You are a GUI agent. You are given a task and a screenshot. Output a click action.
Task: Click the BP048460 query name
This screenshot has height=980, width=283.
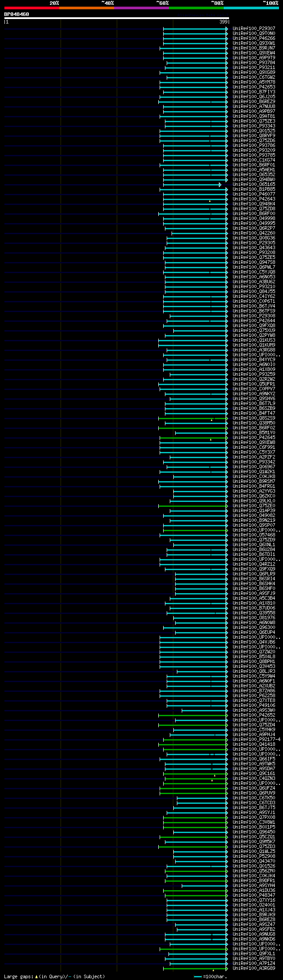[x=17, y=14]
